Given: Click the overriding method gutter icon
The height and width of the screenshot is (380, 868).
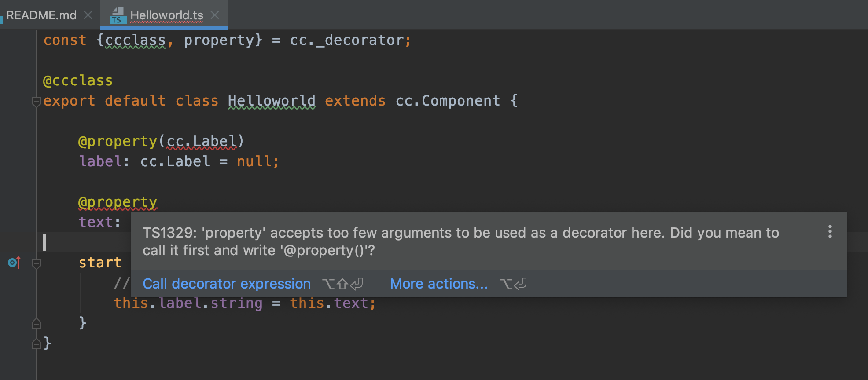Looking at the screenshot, I should coord(14,263).
